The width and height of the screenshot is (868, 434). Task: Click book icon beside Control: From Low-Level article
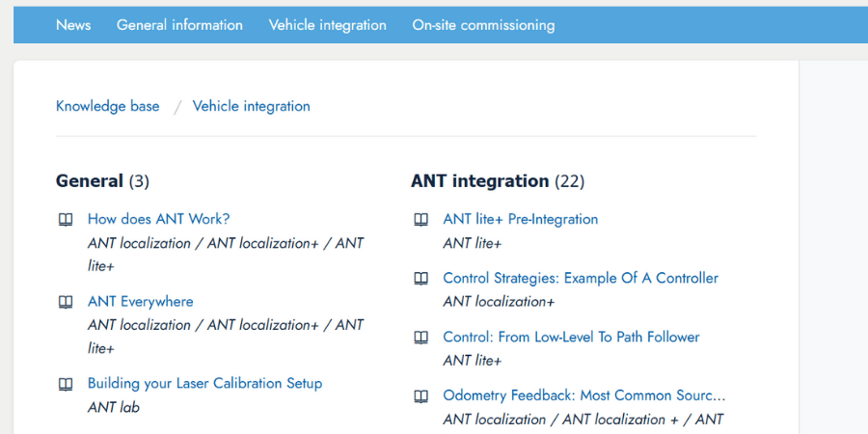pos(421,338)
